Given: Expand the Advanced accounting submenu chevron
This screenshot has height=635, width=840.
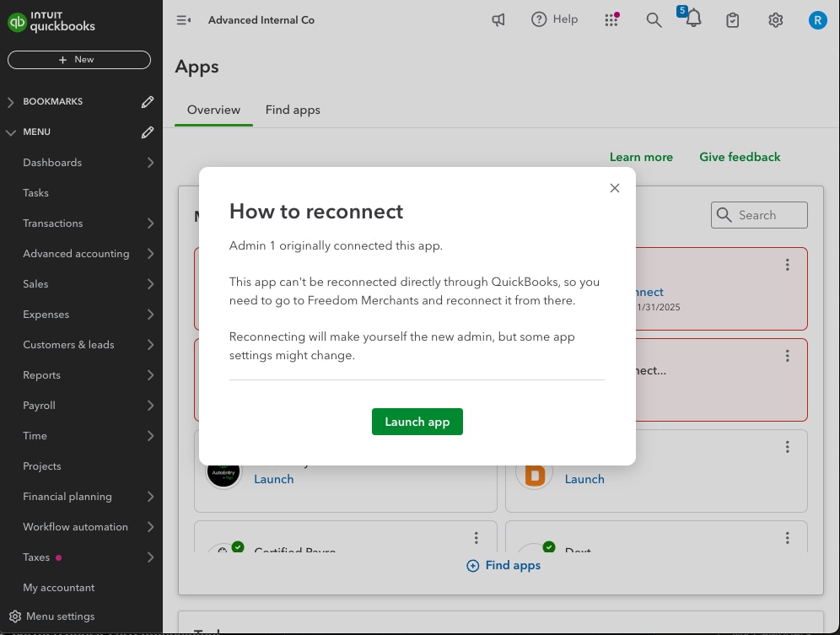Looking at the screenshot, I should coord(150,254).
